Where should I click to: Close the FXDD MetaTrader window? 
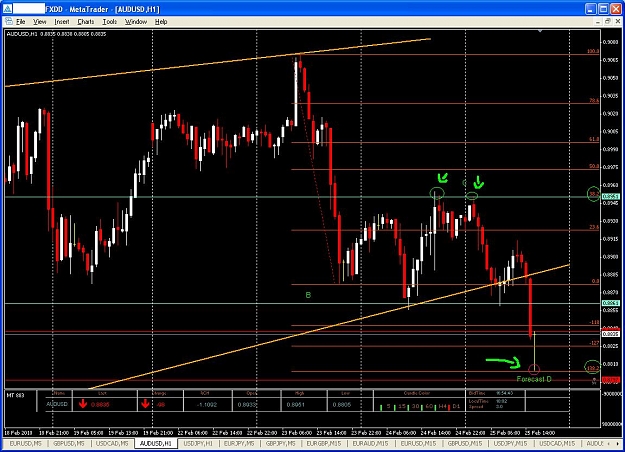click(x=616, y=9)
